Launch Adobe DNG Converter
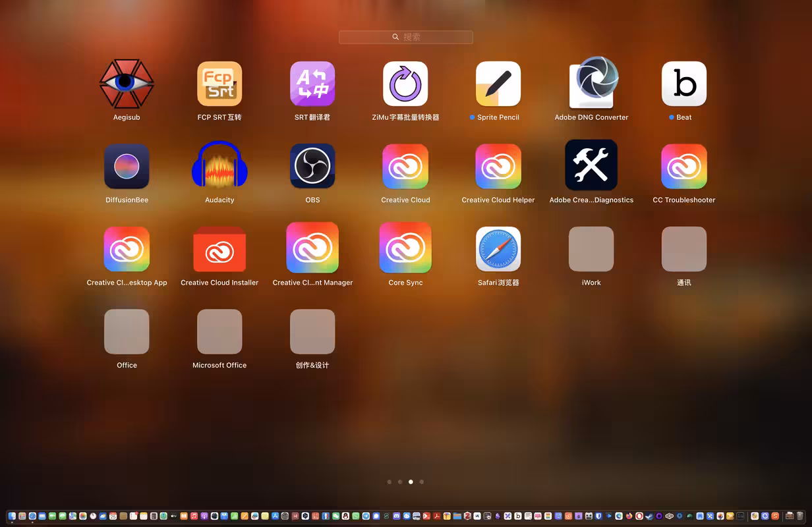 point(593,82)
